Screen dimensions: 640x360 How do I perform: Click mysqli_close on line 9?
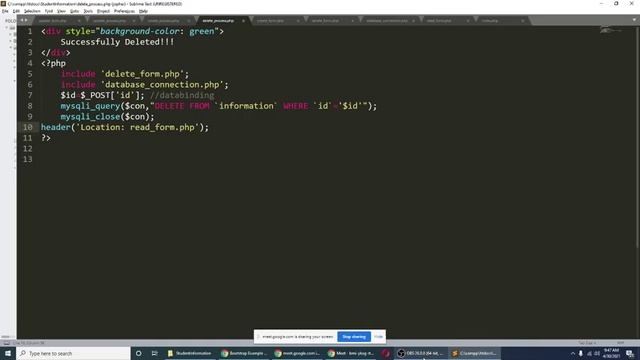coord(90,117)
